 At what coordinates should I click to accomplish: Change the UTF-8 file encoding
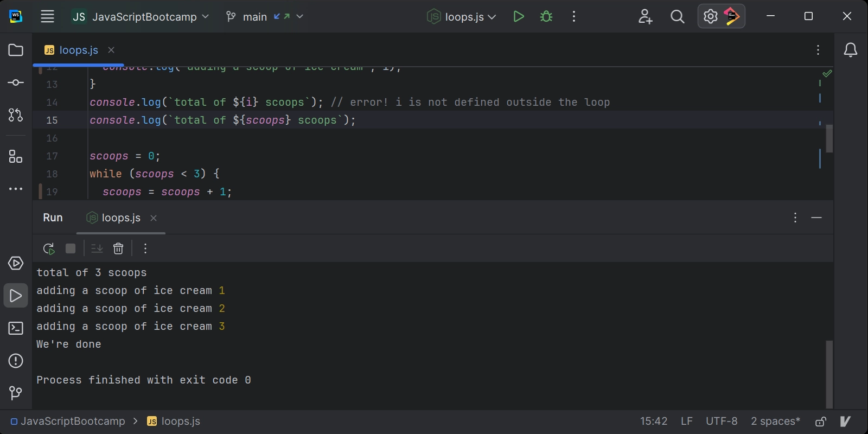point(722,421)
